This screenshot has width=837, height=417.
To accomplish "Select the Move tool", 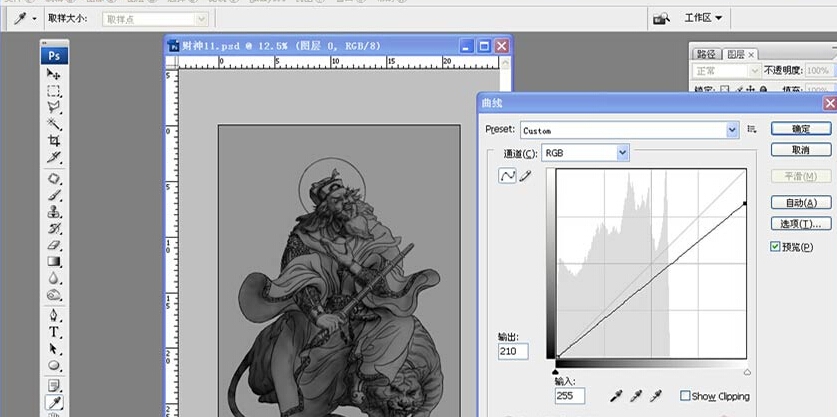I will pos(54,74).
